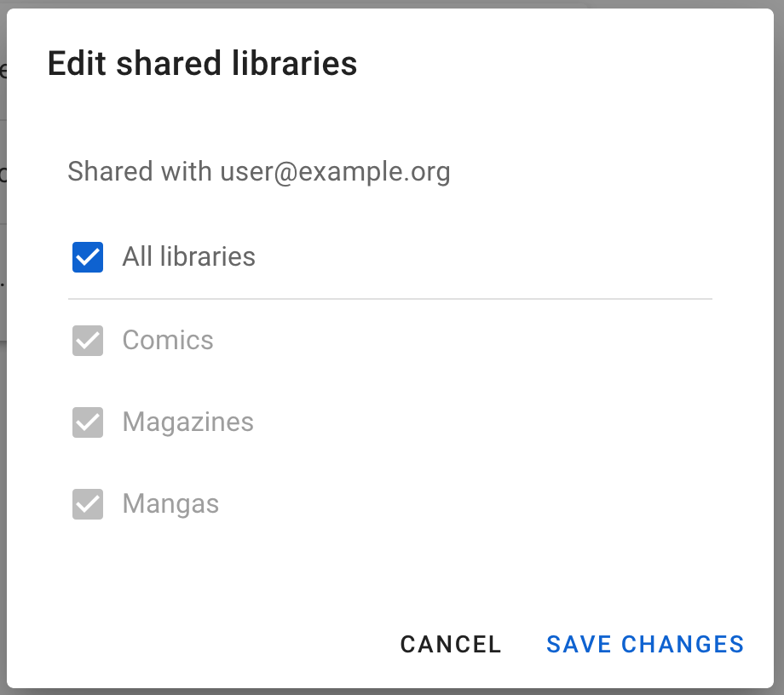
Task: Click the divider below All libraries
Action: point(390,297)
